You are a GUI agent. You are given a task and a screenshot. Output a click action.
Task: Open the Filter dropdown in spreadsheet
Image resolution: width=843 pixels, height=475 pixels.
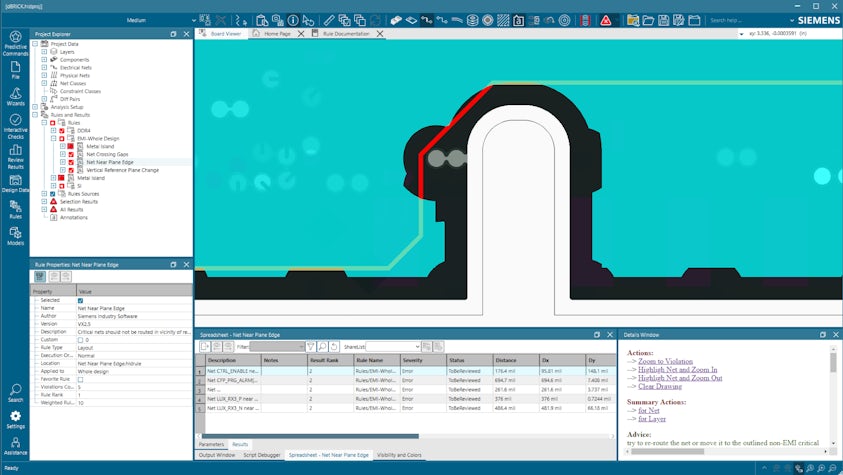coord(301,347)
